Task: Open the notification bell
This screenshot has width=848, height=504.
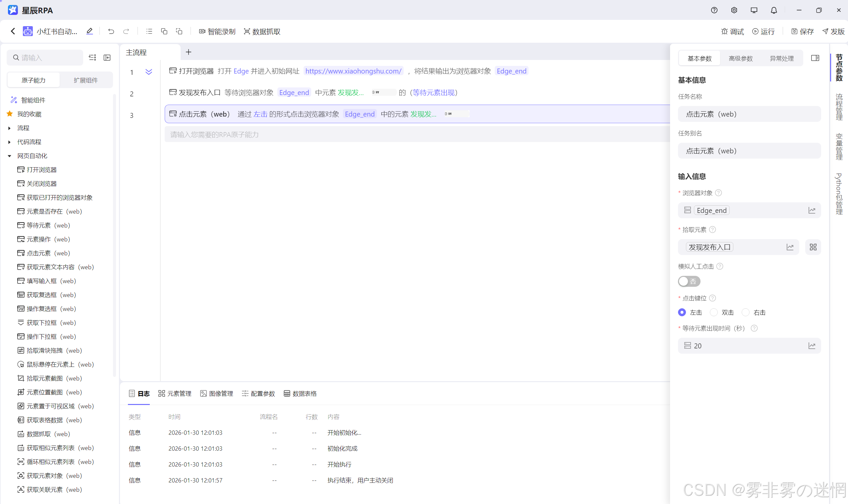Action: pyautogui.click(x=773, y=10)
